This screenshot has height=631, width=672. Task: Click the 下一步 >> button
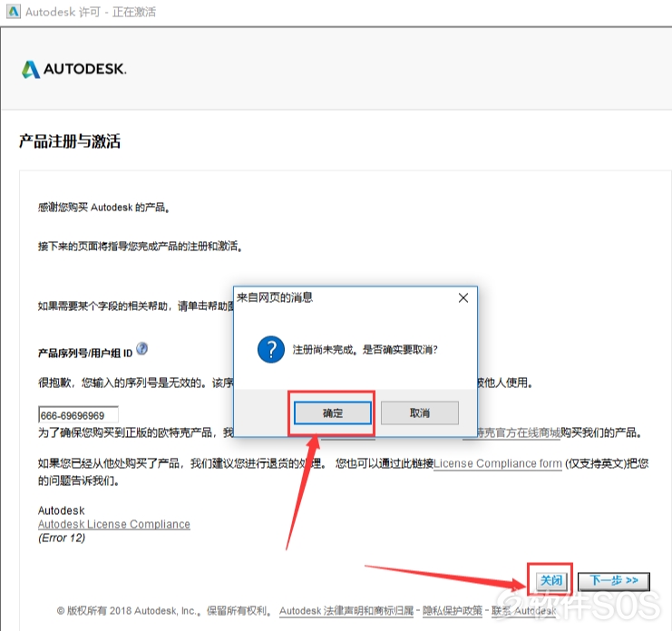click(614, 581)
